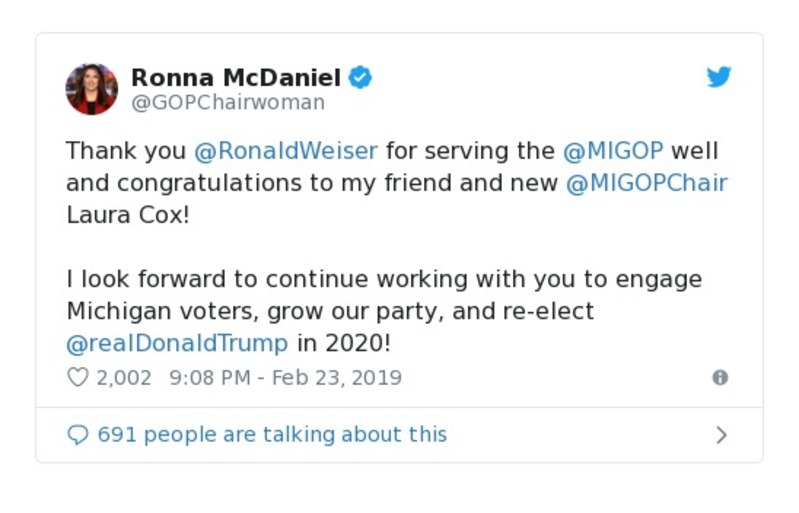Open the tweet info icon
The height and width of the screenshot is (513, 799).
(719, 378)
